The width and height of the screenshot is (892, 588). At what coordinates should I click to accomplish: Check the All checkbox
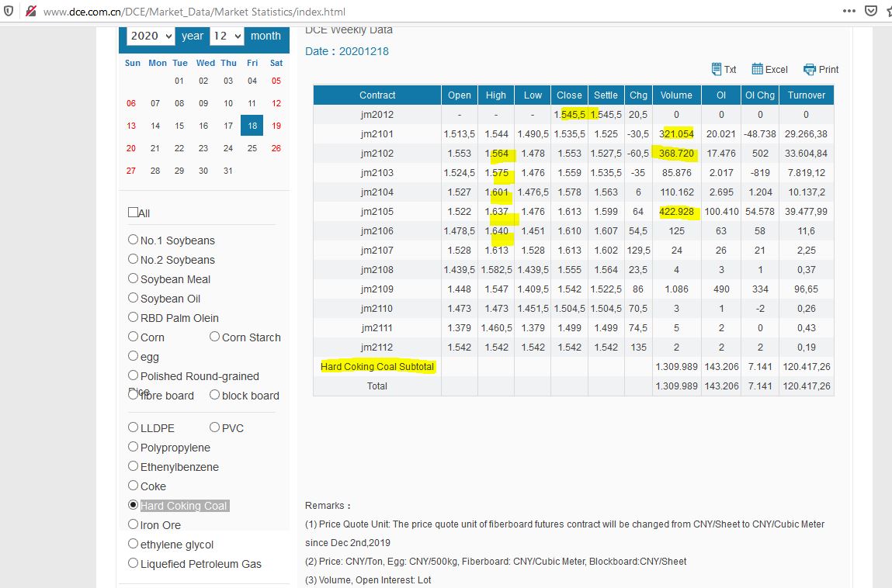(x=133, y=212)
